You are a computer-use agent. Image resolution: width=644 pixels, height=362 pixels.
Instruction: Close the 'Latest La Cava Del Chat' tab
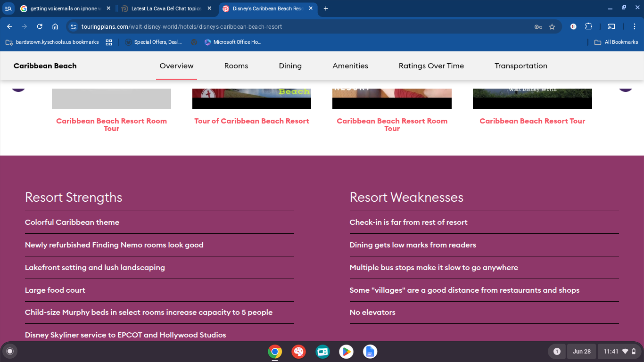210,8
